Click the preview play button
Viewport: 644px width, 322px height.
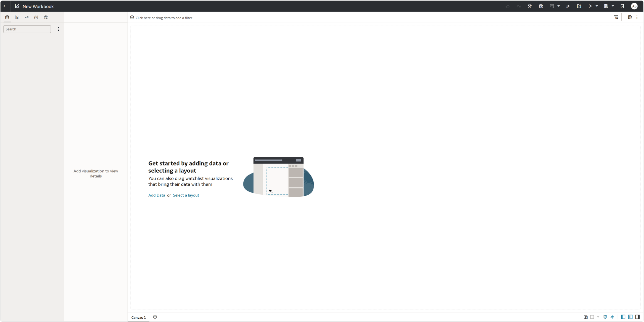[x=590, y=6]
